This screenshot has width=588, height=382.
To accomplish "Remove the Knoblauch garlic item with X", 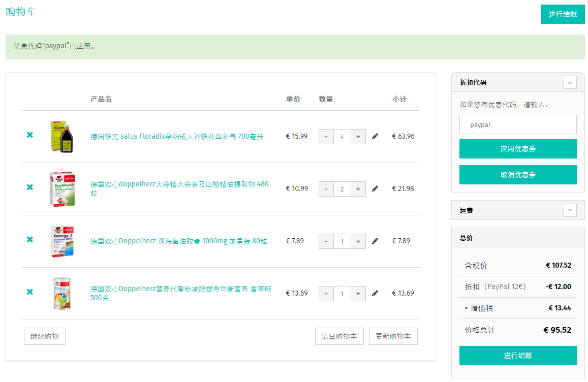I will click(x=30, y=187).
